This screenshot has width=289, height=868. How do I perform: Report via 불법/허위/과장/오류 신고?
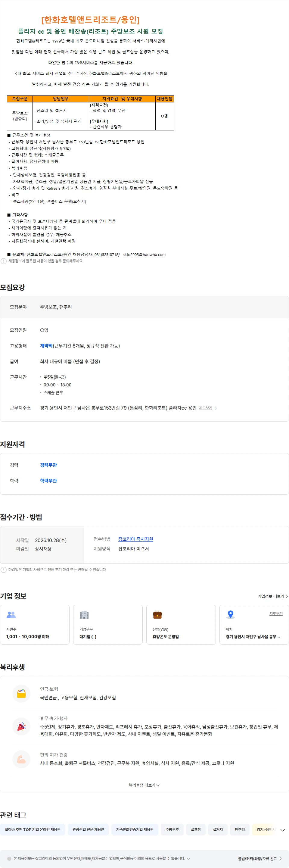260,859
